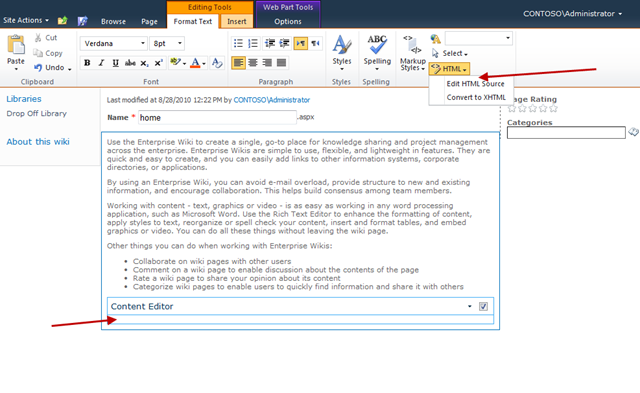Open the CONTOSO\Administrator modified-by link
The width and height of the screenshot is (640, 393).
[x=271, y=100]
